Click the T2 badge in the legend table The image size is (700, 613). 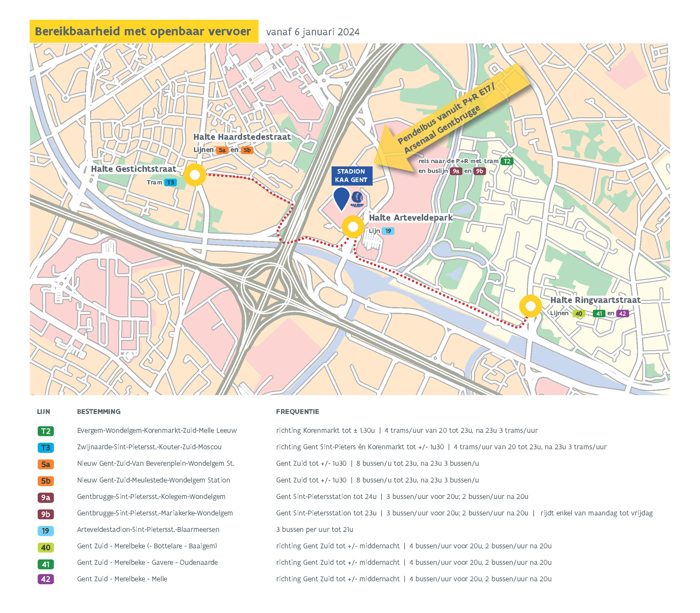coord(46,431)
